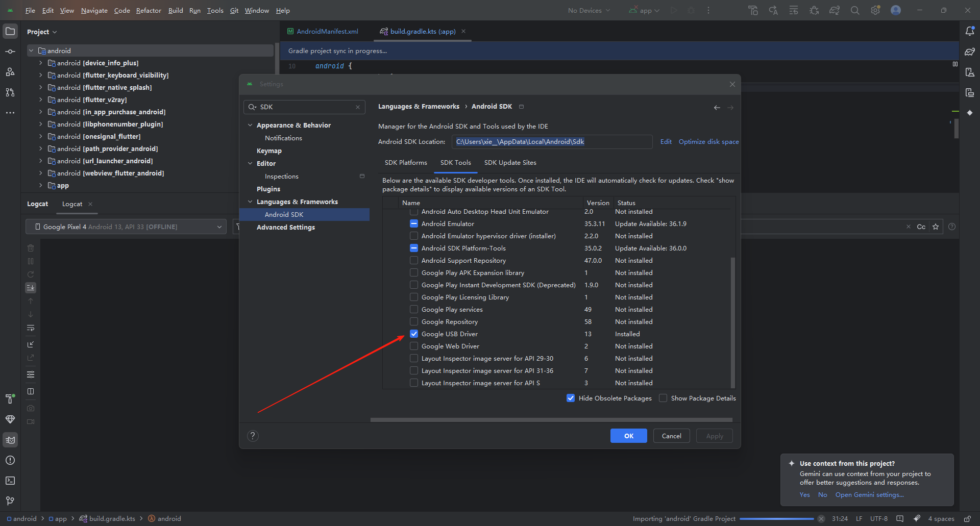Open the Commit tool window icon
Viewport: 980px width, 526px height.
pos(10,52)
